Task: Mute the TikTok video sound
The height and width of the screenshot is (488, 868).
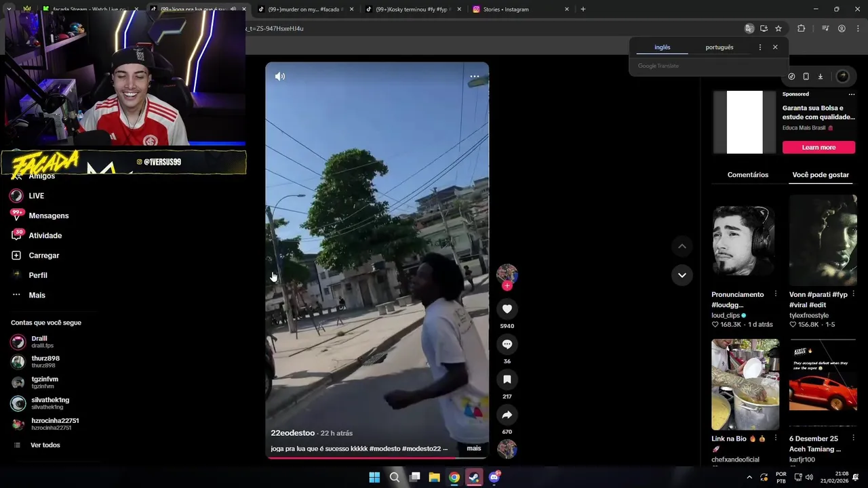Action: (280, 77)
